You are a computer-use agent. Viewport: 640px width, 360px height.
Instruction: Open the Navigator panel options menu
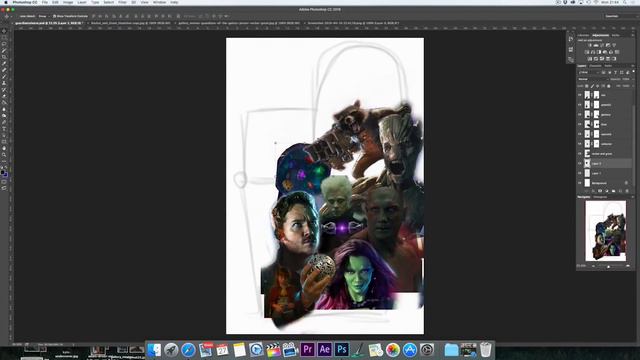pyautogui.click(x=633, y=197)
